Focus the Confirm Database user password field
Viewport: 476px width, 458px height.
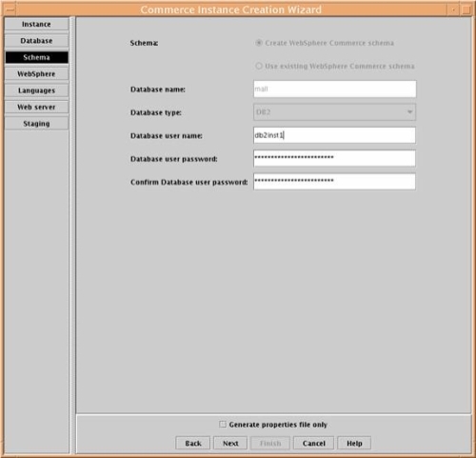click(335, 182)
